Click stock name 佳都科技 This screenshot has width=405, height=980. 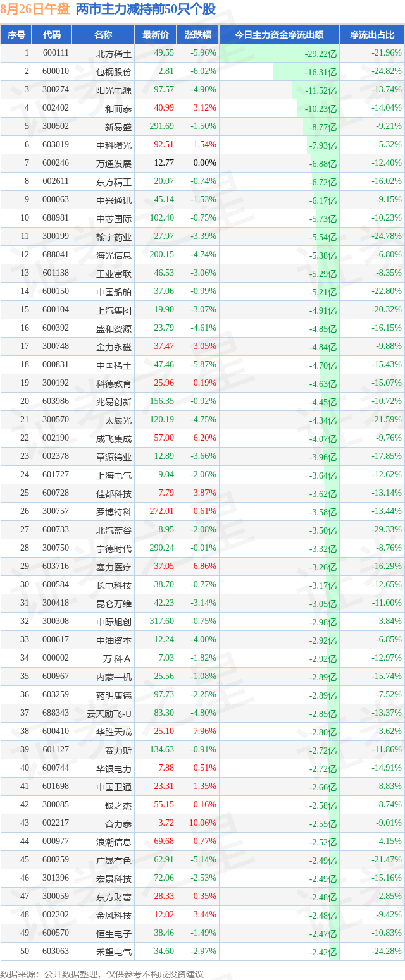[x=114, y=493]
